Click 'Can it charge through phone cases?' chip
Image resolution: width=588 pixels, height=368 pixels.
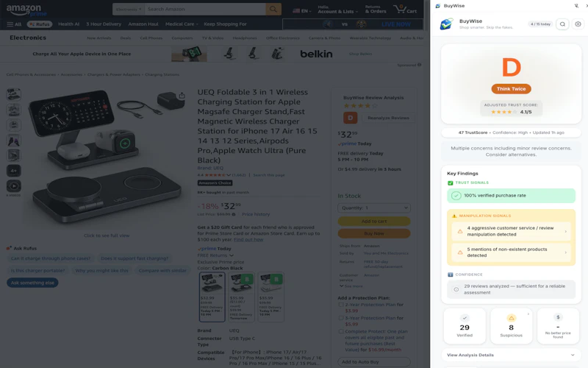51,258
